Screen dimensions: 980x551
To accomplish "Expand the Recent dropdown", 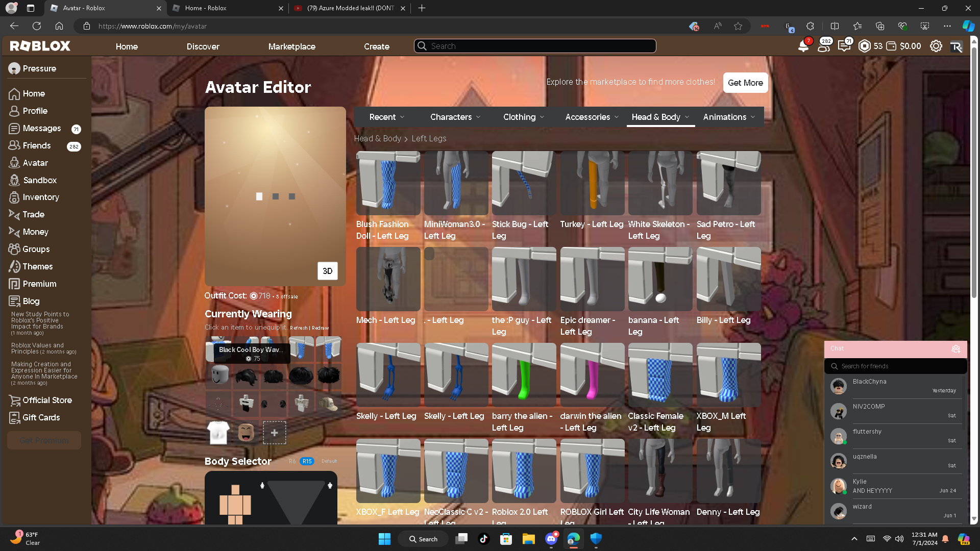I will pos(387,117).
